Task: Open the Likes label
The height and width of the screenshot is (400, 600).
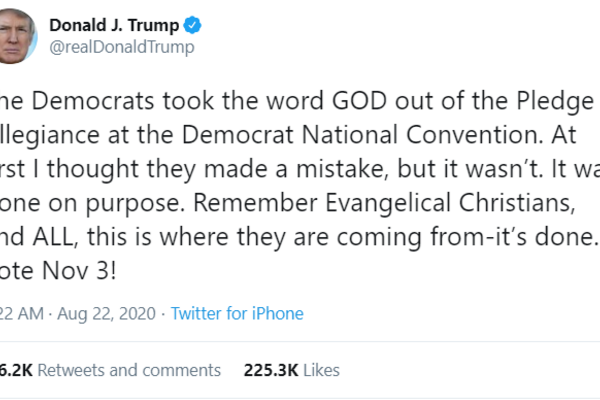Action: tap(325, 370)
